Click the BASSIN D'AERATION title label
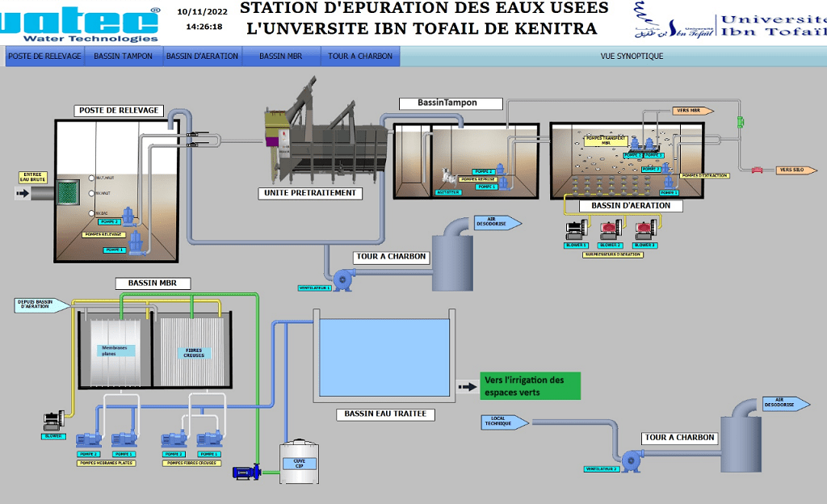Image resolution: width=827 pixels, height=504 pixels. click(x=631, y=206)
